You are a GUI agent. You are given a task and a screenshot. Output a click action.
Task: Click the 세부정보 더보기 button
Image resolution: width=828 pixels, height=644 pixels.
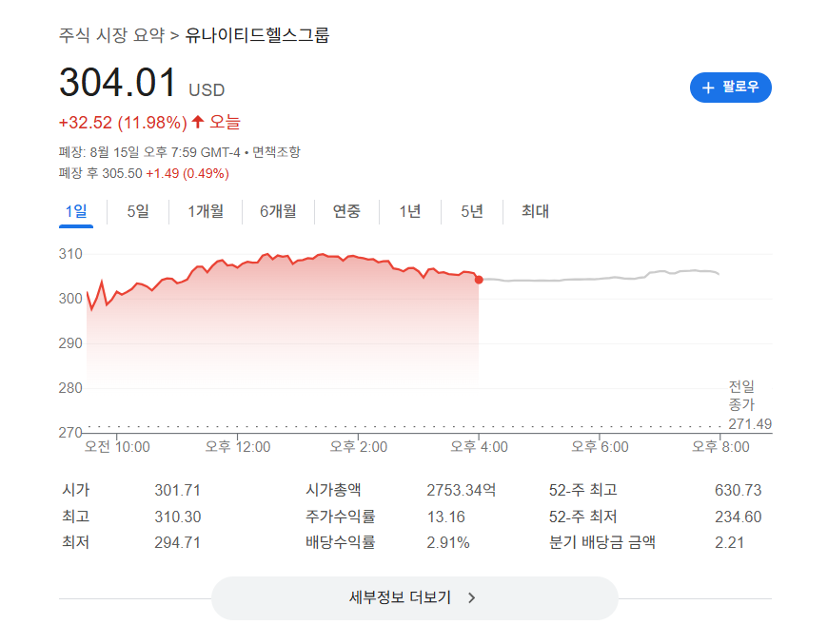415,598
